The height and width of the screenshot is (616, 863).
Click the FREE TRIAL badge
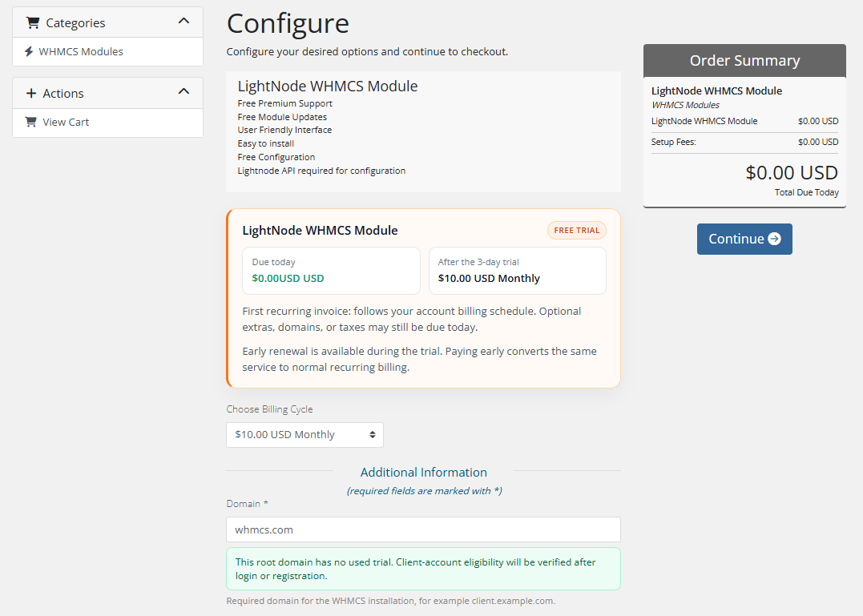[577, 231]
